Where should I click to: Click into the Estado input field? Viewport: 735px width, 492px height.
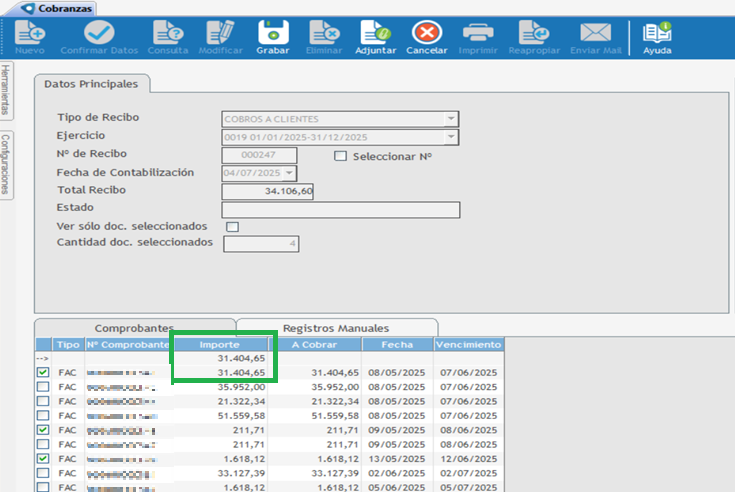(340, 209)
